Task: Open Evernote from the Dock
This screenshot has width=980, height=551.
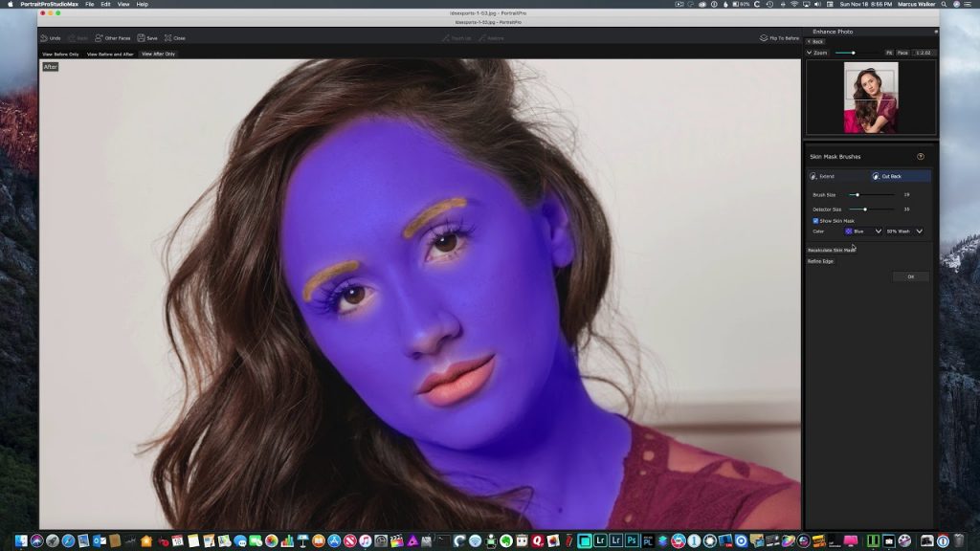Action: 505,541
